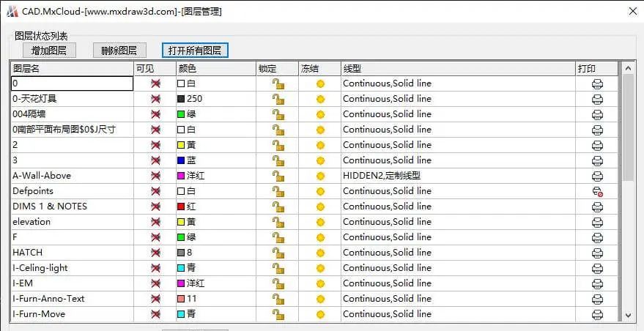Toggle lock icon for layer 2
Image resolution: width=644 pixels, height=331 pixels.
pyautogui.click(x=278, y=146)
